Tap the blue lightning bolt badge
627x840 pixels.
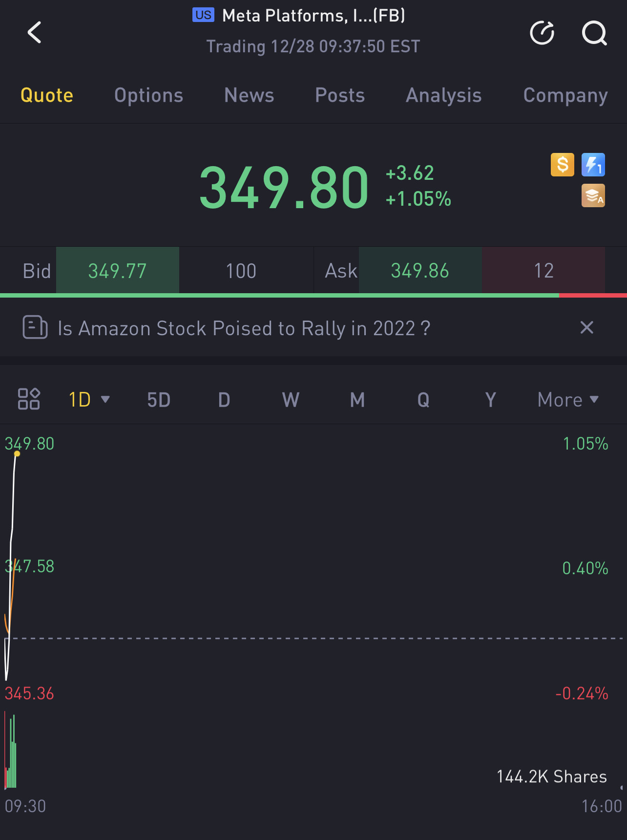coord(593,165)
